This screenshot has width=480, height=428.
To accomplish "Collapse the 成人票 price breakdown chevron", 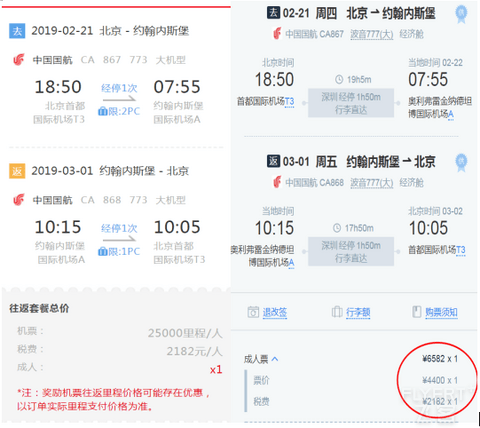I will point(275,359).
